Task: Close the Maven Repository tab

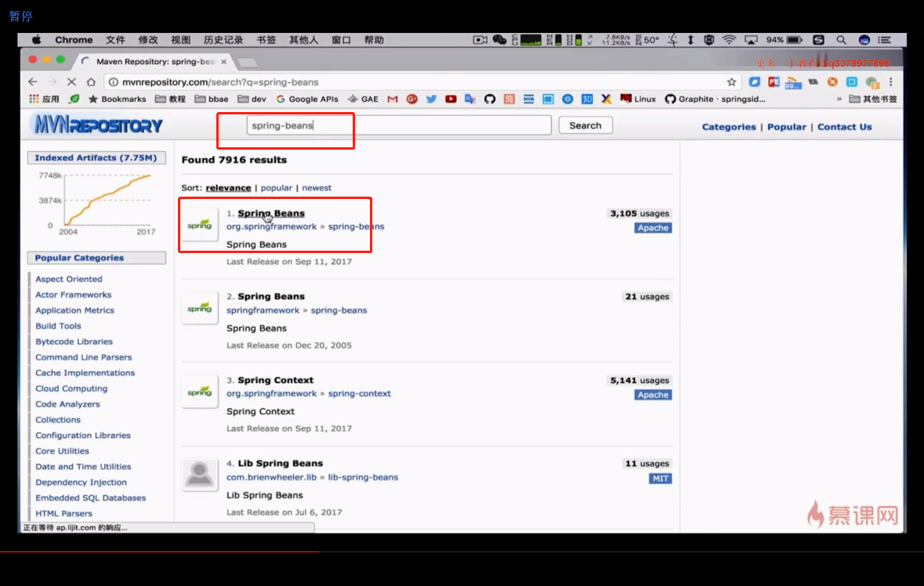Action: pyautogui.click(x=224, y=61)
